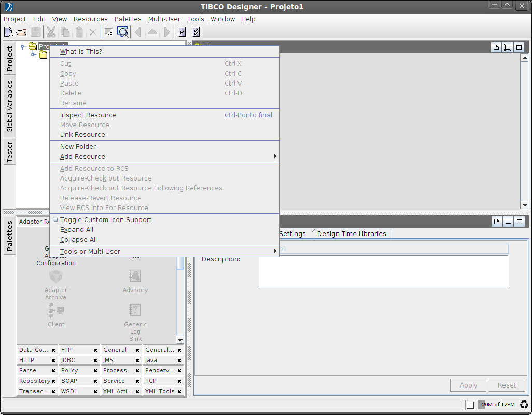Click inside the Description text field

coord(383,271)
